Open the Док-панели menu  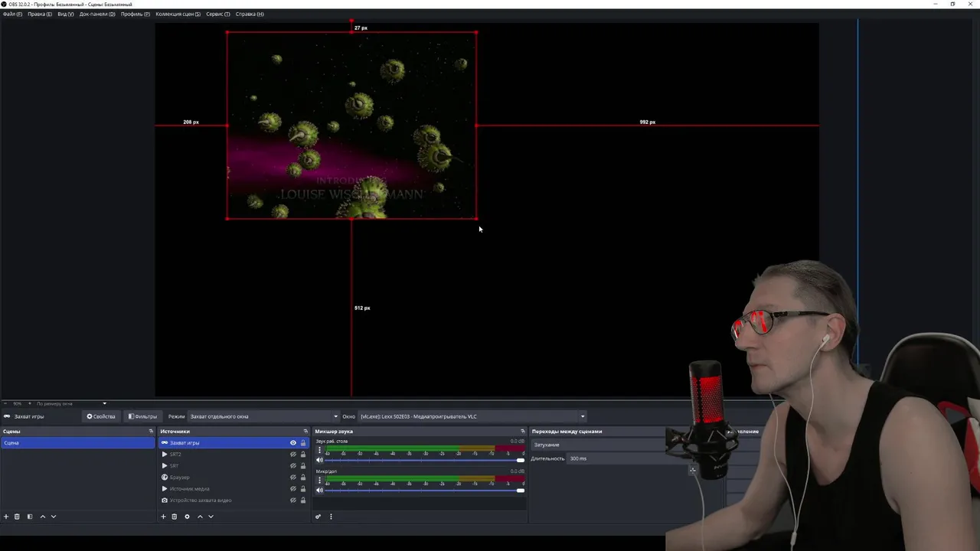tap(97, 14)
